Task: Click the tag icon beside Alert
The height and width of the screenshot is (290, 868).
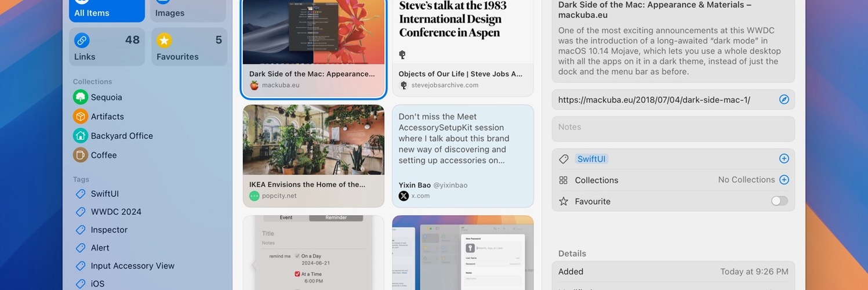Action: [81, 248]
